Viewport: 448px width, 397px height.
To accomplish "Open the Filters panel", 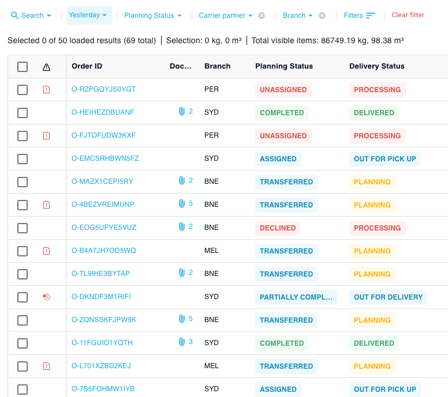I will tap(359, 15).
